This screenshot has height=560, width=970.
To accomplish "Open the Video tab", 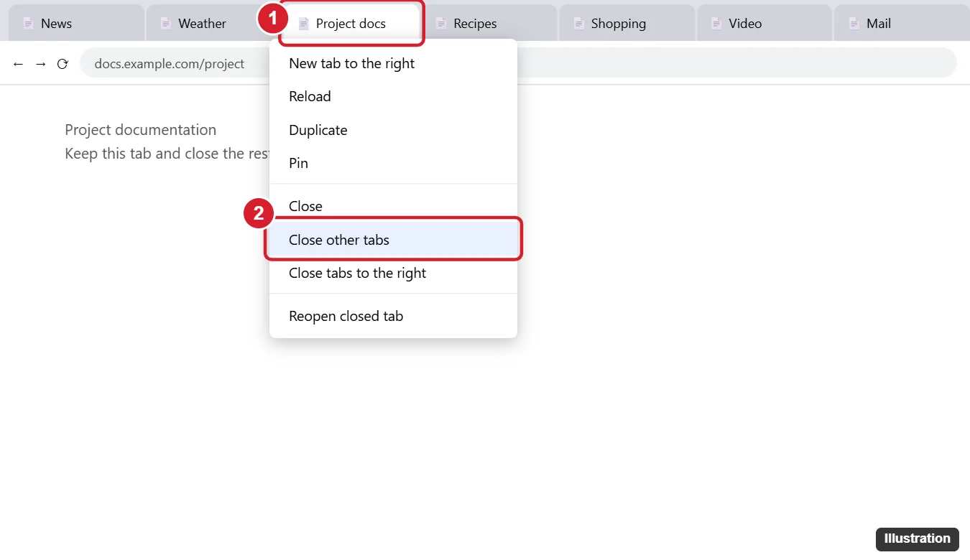I will coord(765,23).
